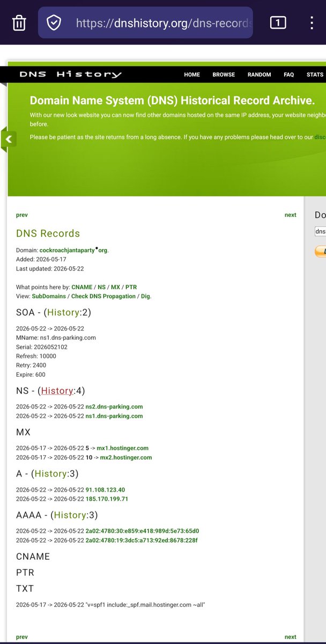Select the 'Last updated: 2026-05-22' text

pos(50,269)
